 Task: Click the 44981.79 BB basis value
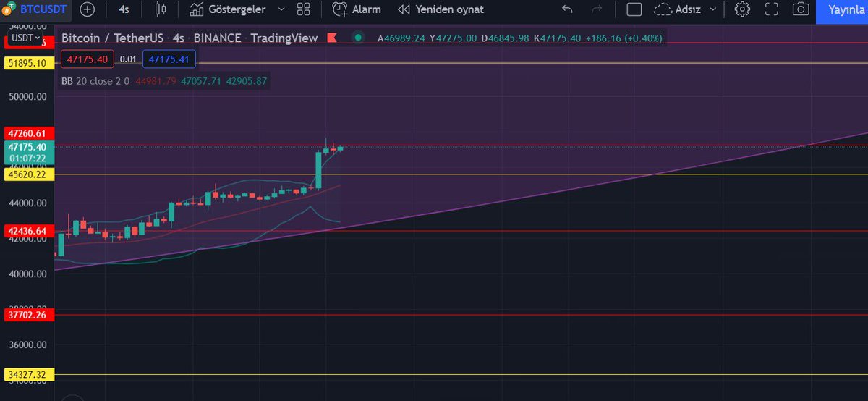156,81
